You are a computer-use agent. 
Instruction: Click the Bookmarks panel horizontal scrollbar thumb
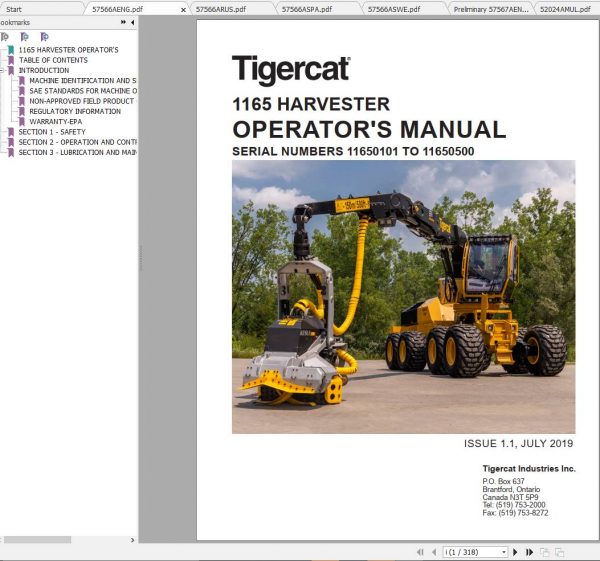38,540
